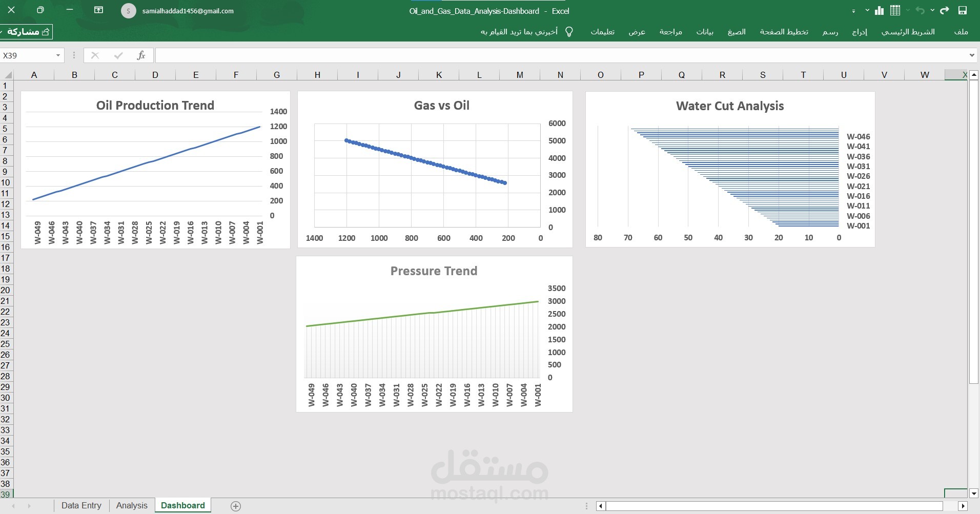Image resolution: width=980 pixels, height=514 pixels.
Task: Click the vertical scrollbar thumb
Action: [974, 231]
